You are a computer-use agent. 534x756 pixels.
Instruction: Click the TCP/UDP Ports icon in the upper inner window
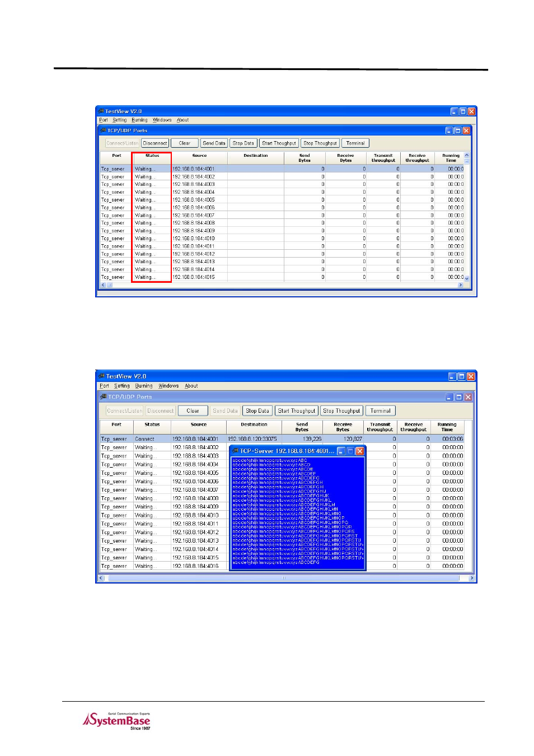pos(104,130)
